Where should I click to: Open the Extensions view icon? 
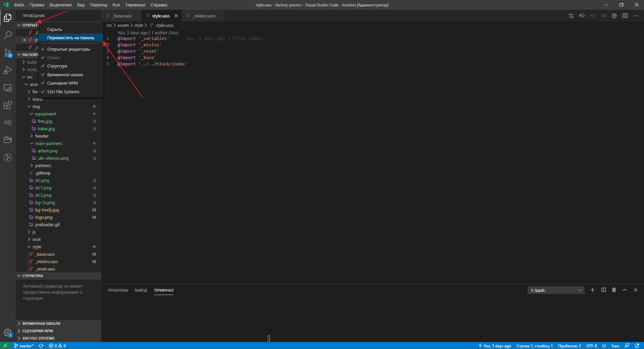[x=8, y=105]
